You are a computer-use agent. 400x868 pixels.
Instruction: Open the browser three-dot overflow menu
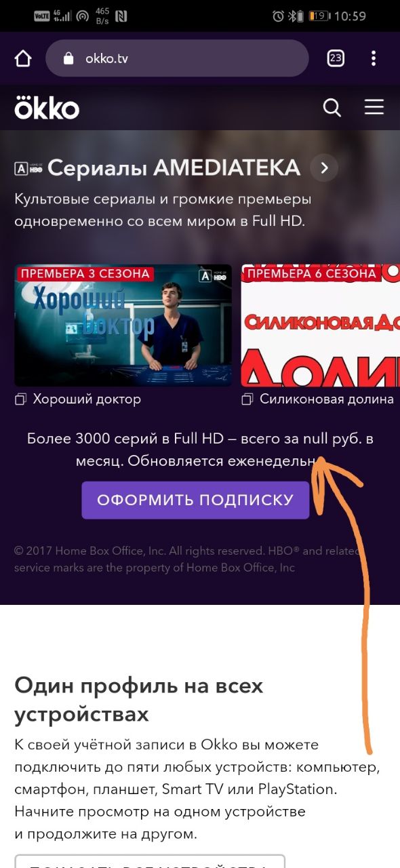pyautogui.click(x=374, y=58)
